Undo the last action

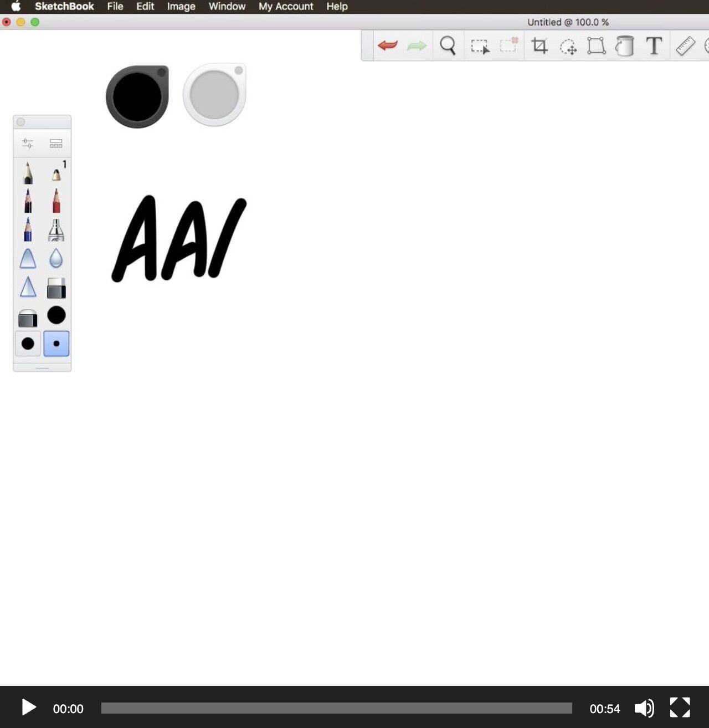pyautogui.click(x=388, y=46)
